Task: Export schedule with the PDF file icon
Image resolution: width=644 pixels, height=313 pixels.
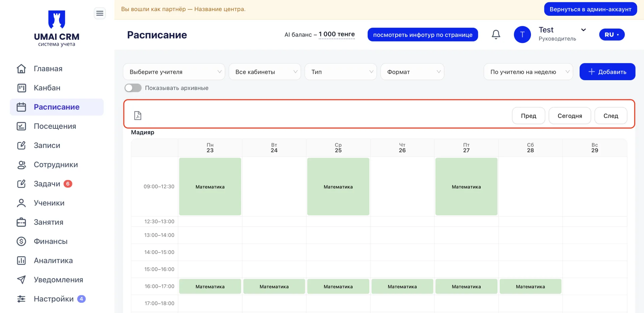Action: click(x=138, y=116)
